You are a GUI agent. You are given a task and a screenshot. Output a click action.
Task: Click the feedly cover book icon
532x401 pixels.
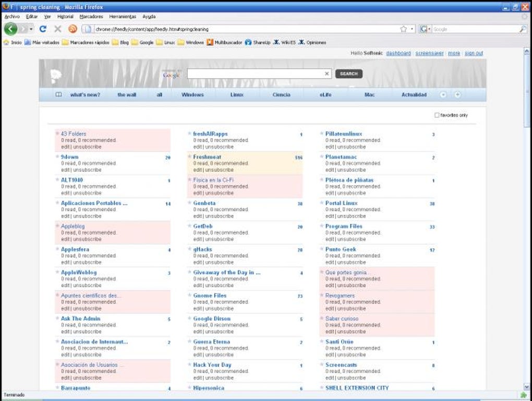click(58, 95)
